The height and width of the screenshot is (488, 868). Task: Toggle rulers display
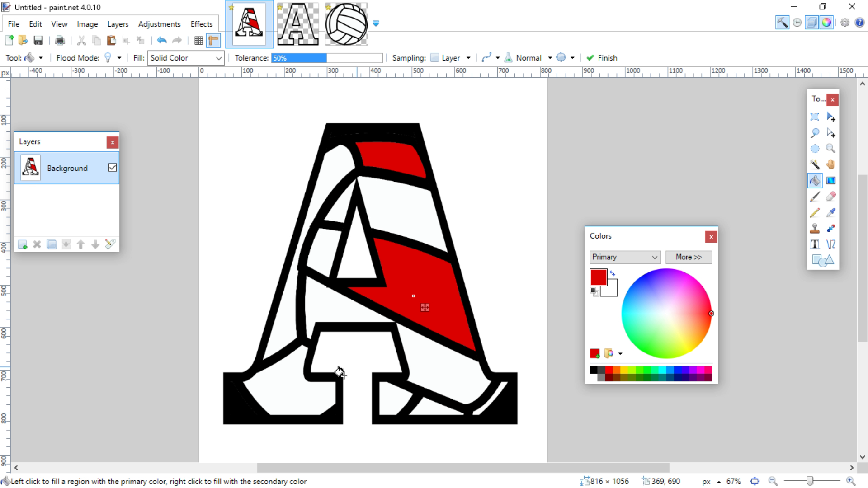pyautogui.click(x=213, y=40)
